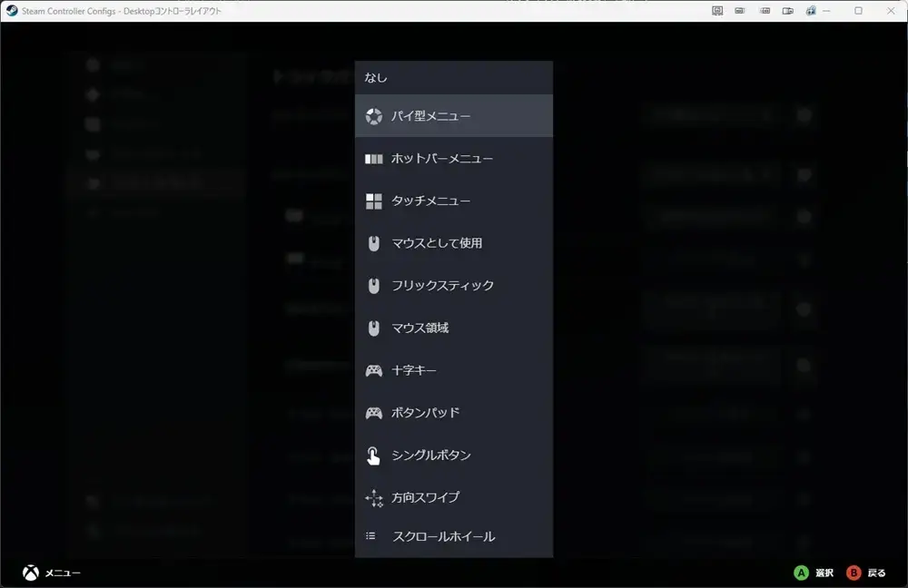
Task: Pick タッチメニュー touch menu entry
Action: point(453,201)
